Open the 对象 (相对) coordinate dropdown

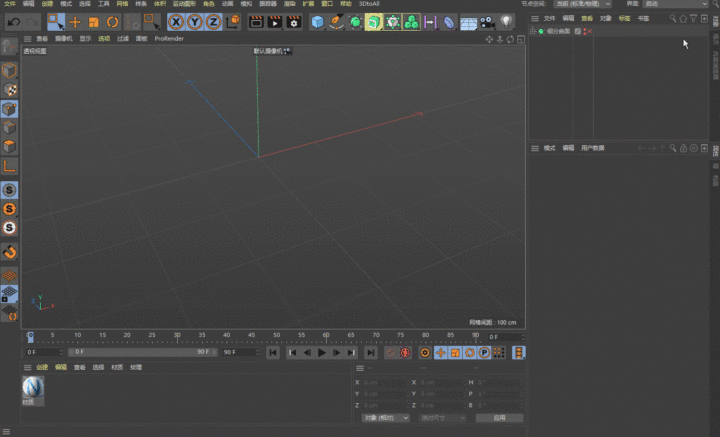tap(385, 418)
